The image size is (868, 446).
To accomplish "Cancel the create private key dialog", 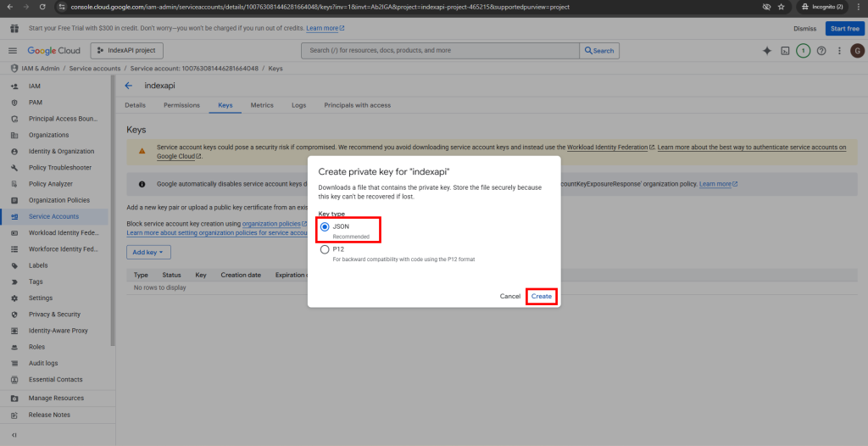I will tap(509, 296).
